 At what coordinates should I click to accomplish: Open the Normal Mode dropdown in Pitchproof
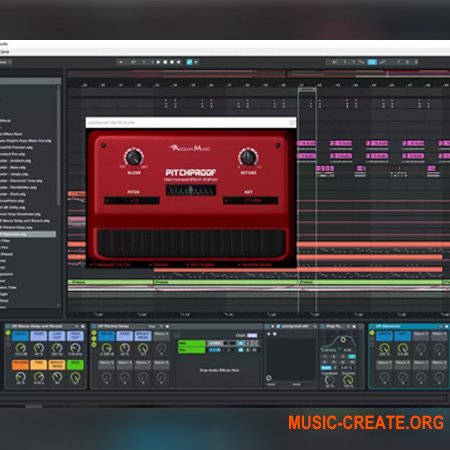(255, 265)
